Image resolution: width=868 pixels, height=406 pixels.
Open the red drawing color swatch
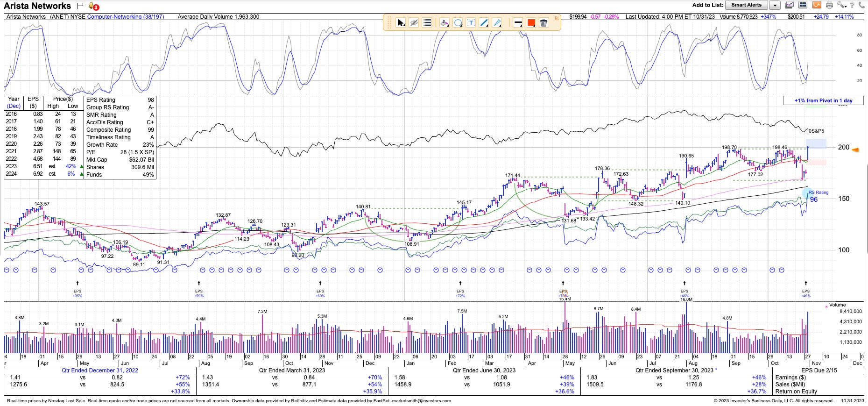[531, 22]
